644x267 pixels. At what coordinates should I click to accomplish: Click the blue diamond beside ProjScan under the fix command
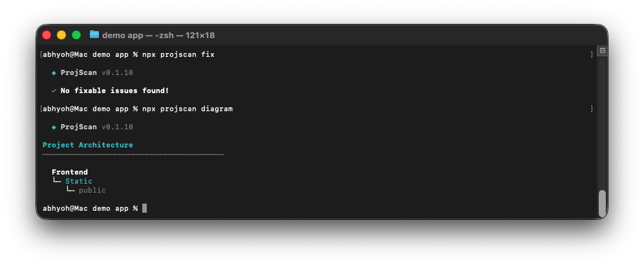pyautogui.click(x=54, y=72)
